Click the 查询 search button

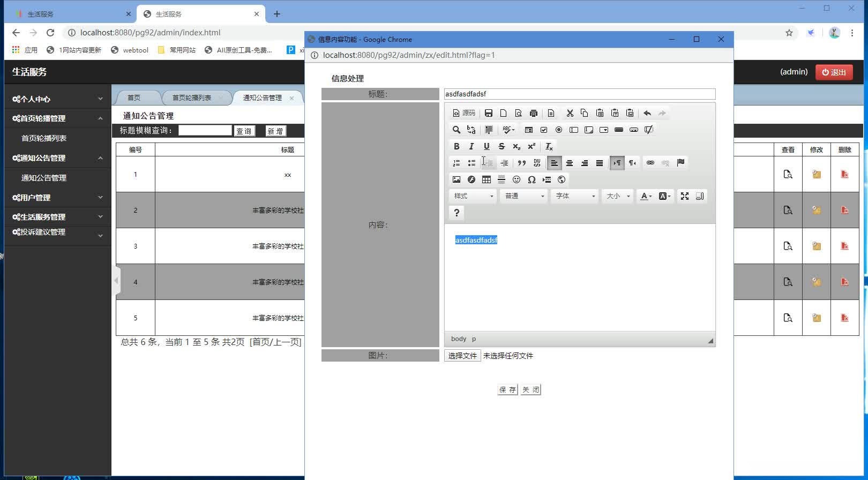(x=244, y=131)
